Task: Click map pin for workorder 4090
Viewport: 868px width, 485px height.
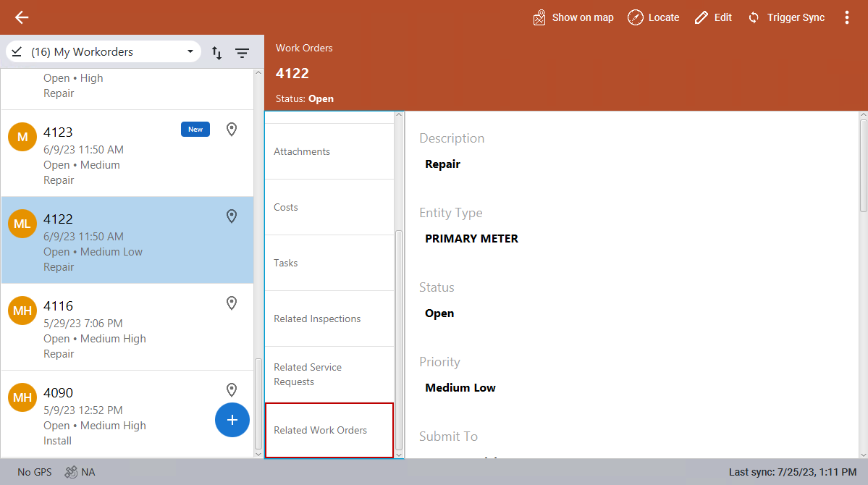Action: pyautogui.click(x=232, y=389)
